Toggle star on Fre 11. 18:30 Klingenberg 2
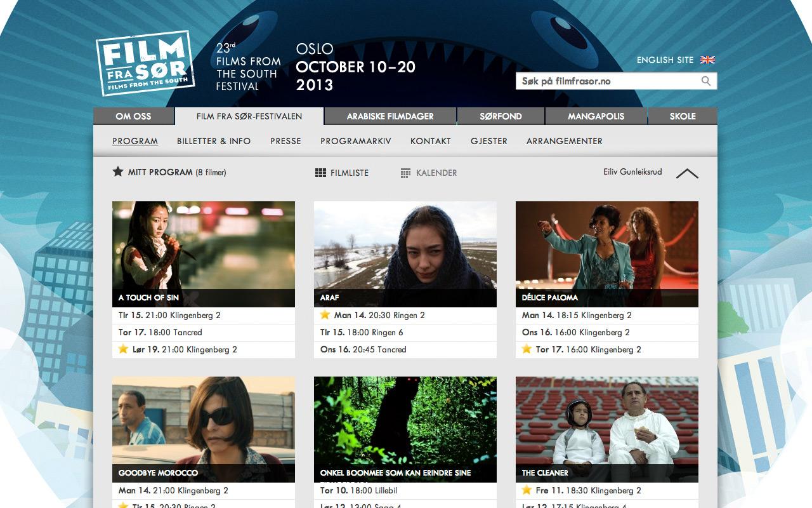 (x=527, y=490)
